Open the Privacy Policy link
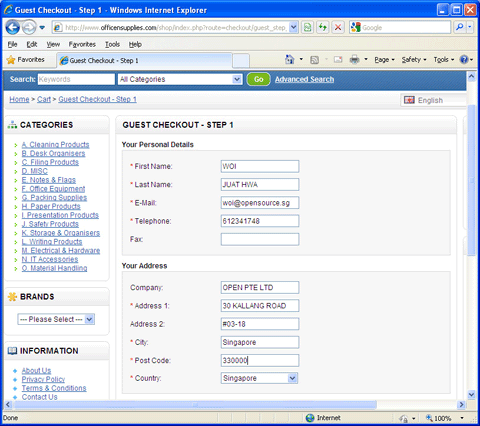This screenshot has height=426, width=480. pos(43,379)
